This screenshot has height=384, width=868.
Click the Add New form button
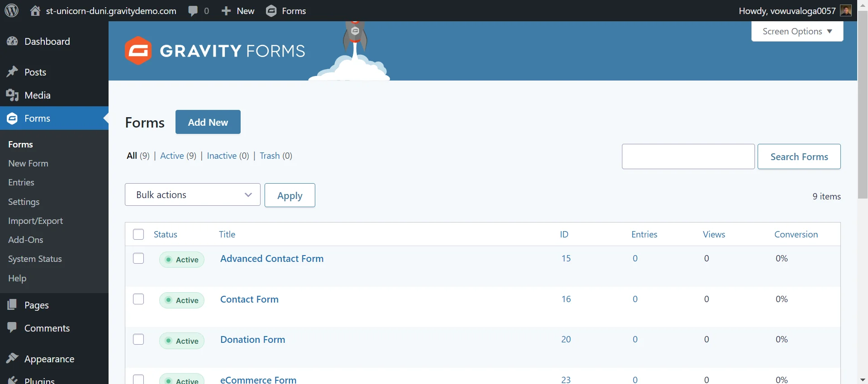point(208,122)
